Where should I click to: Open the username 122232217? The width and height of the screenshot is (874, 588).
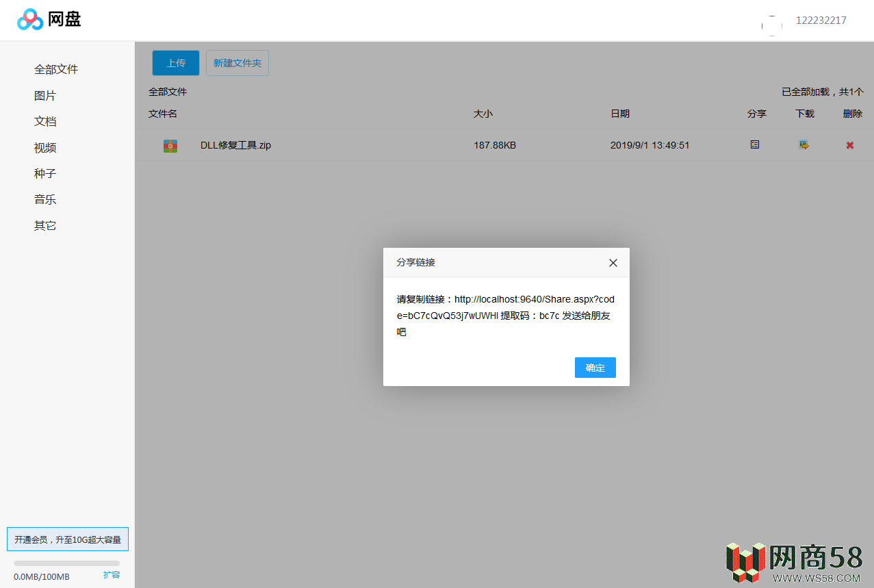pyautogui.click(x=821, y=21)
